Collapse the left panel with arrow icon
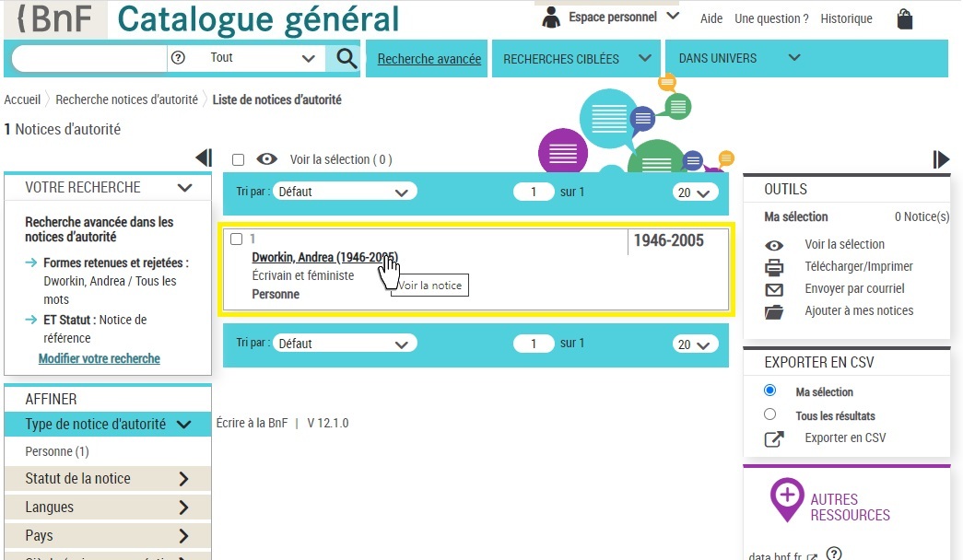This screenshot has width=963, height=560. [x=204, y=158]
